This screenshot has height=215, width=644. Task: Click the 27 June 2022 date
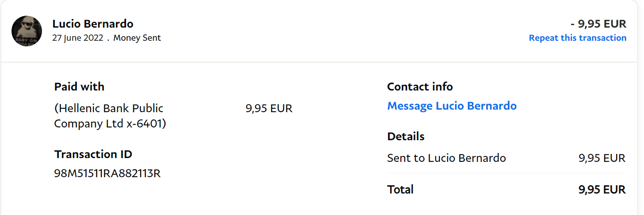[78, 38]
